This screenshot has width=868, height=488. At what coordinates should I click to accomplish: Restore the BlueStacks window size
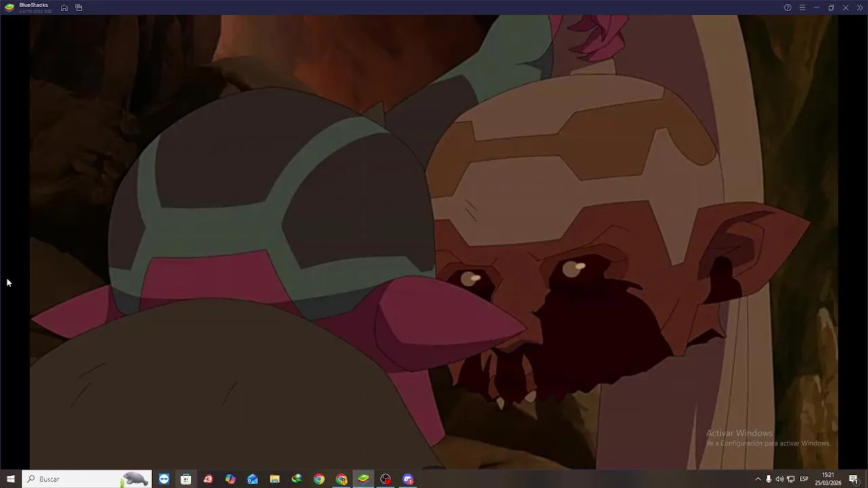point(831,7)
